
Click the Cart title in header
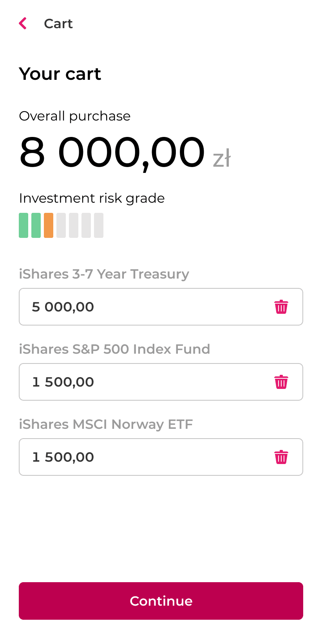(58, 24)
